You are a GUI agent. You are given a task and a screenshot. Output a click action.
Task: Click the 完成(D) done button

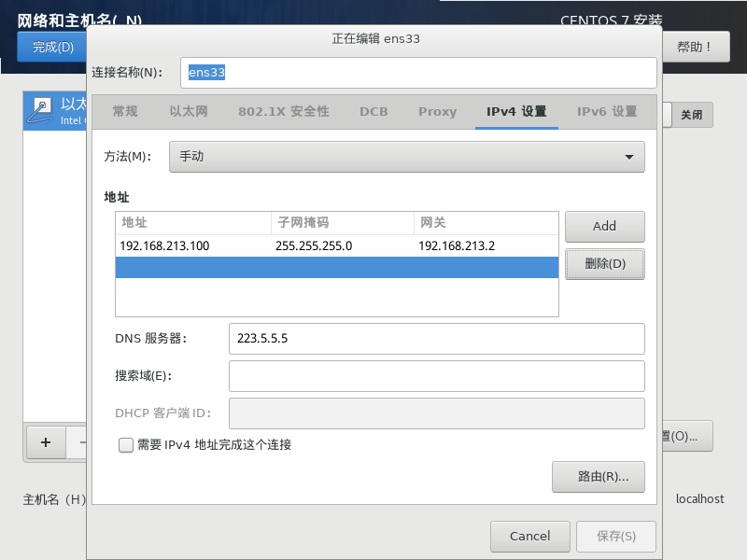(x=52, y=47)
